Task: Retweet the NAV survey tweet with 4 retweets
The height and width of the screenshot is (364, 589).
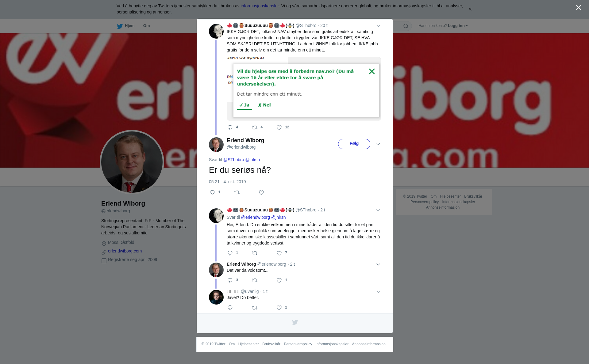Action: [255, 127]
